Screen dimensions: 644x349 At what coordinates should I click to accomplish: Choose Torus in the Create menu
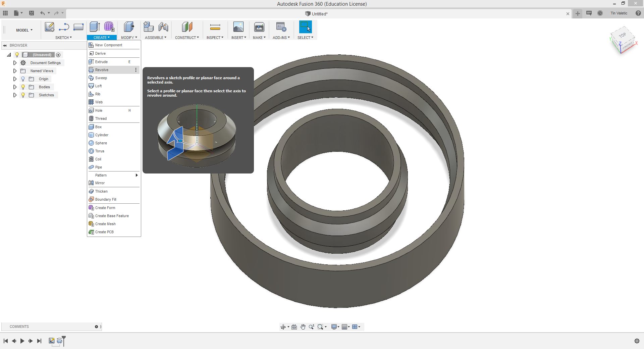click(x=100, y=151)
